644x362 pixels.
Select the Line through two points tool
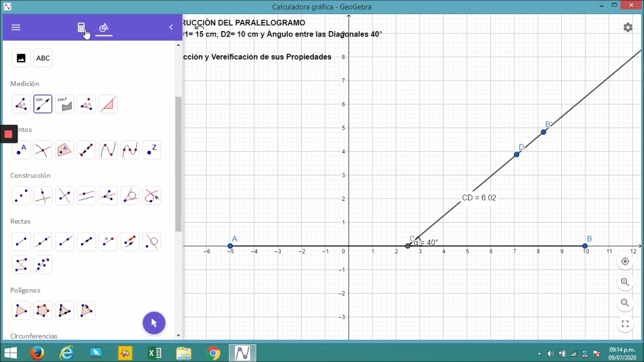[x=43, y=242]
